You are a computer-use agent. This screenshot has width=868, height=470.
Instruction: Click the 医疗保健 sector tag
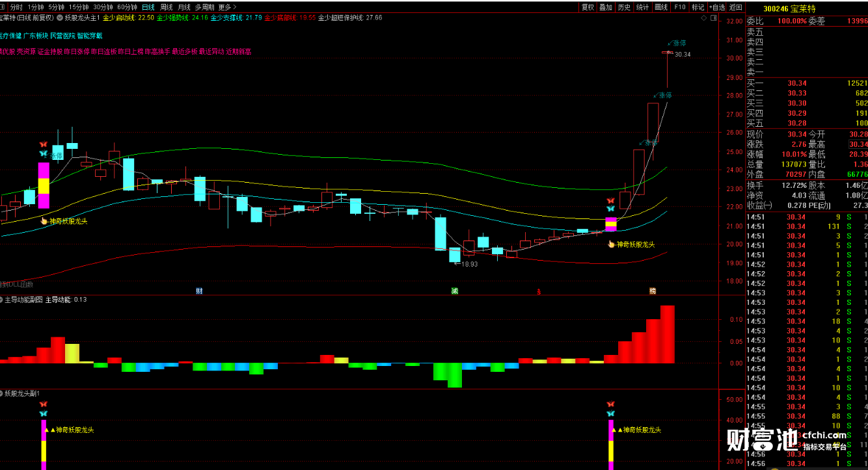9,36
